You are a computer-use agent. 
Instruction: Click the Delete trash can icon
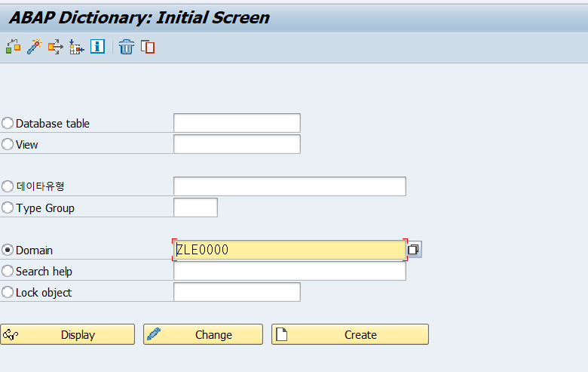[x=127, y=47]
